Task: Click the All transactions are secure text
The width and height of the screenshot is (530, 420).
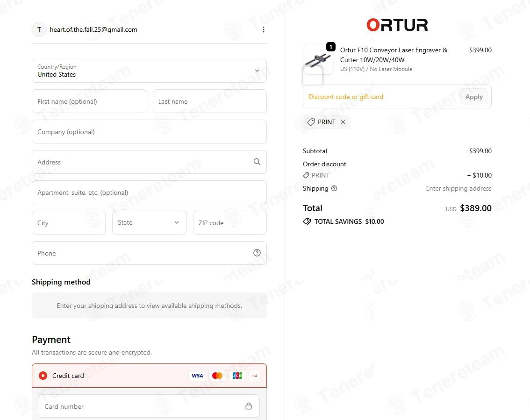Action: pyautogui.click(x=92, y=352)
